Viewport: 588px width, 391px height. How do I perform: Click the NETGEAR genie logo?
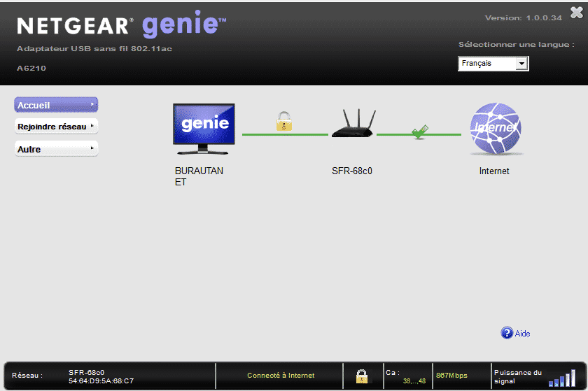pyautogui.click(x=122, y=24)
